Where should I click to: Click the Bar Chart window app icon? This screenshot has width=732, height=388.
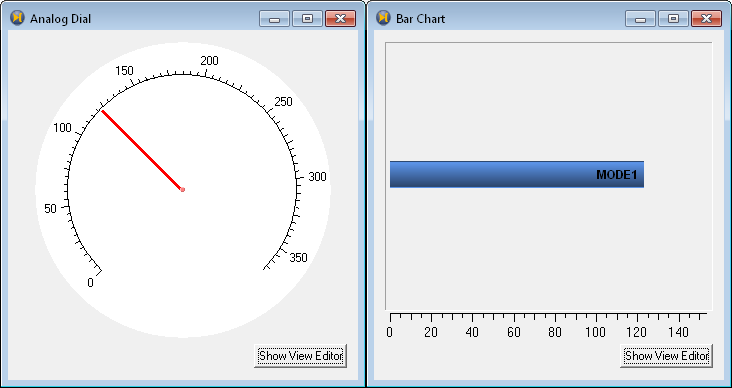tap(383, 18)
